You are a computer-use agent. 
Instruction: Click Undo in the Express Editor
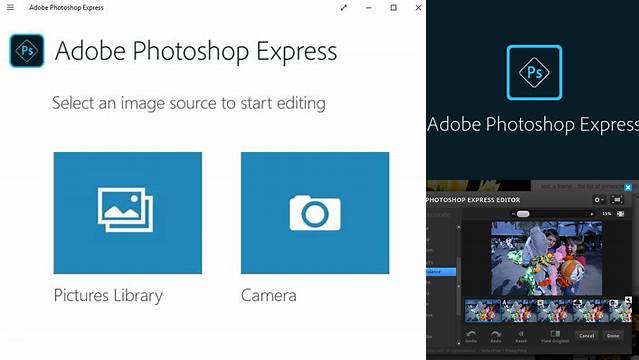pyautogui.click(x=471, y=337)
